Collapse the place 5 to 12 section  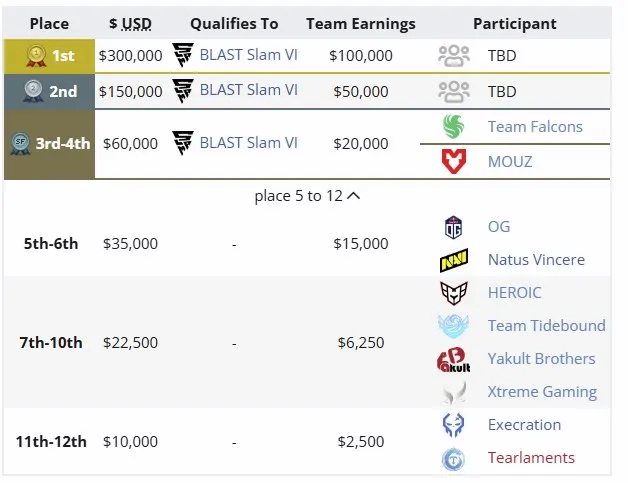pyautogui.click(x=307, y=196)
